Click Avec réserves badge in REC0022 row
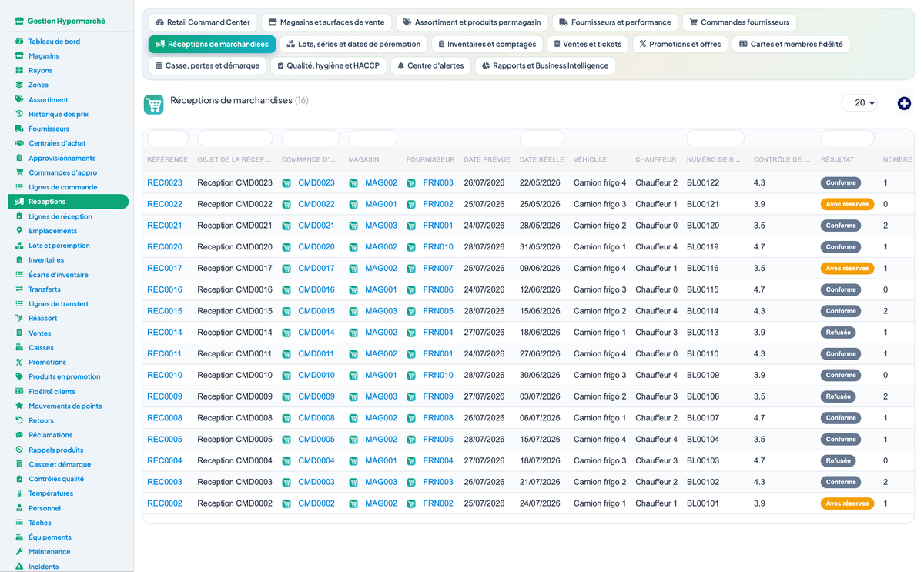 click(x=847, y=205)
